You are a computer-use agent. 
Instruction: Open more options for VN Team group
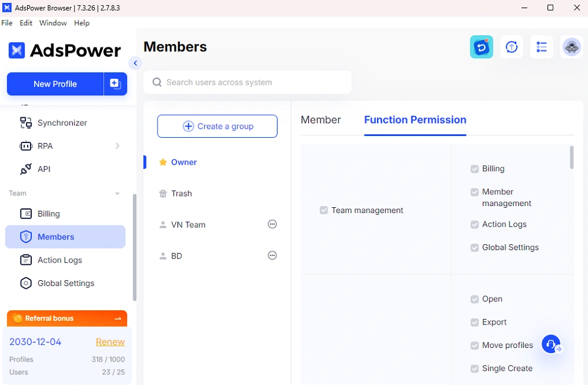tap(272, 224)
